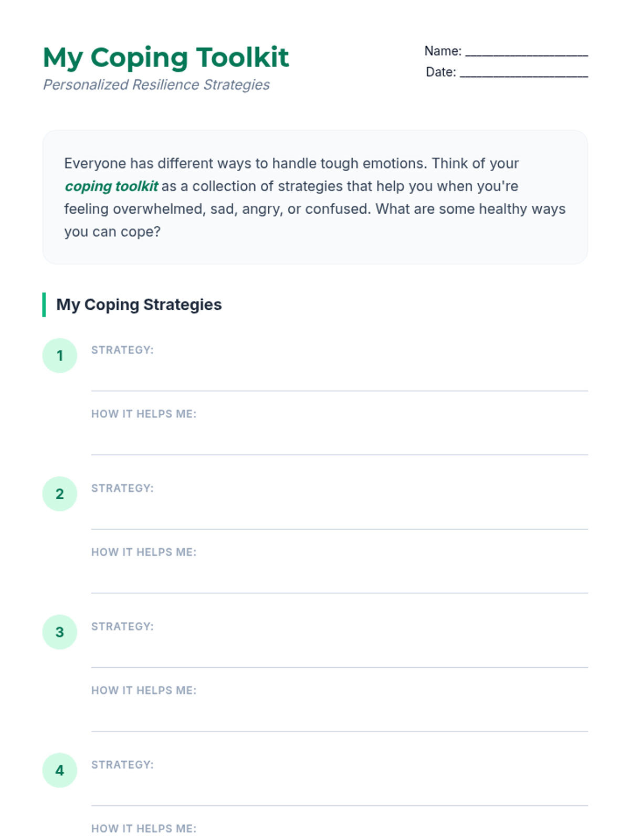The height and width of the screenshot is (840, 630).
Task: Click the "My Coping Toolkit" title
Action: 165,57
